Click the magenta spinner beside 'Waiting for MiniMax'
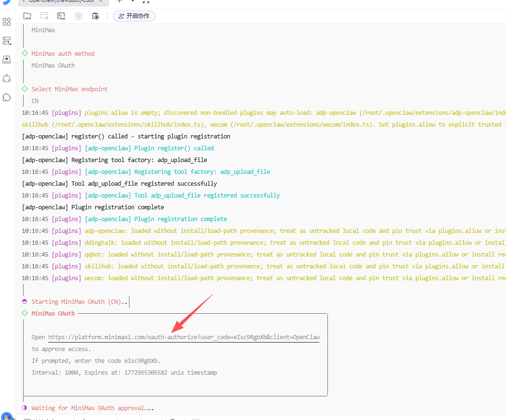The height and width of the screenshot is (420, 506). [25, 408]
